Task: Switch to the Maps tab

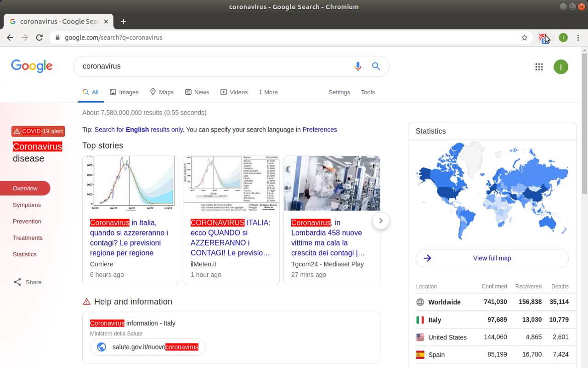Action: pyautogui.click(x=162, y=92)
